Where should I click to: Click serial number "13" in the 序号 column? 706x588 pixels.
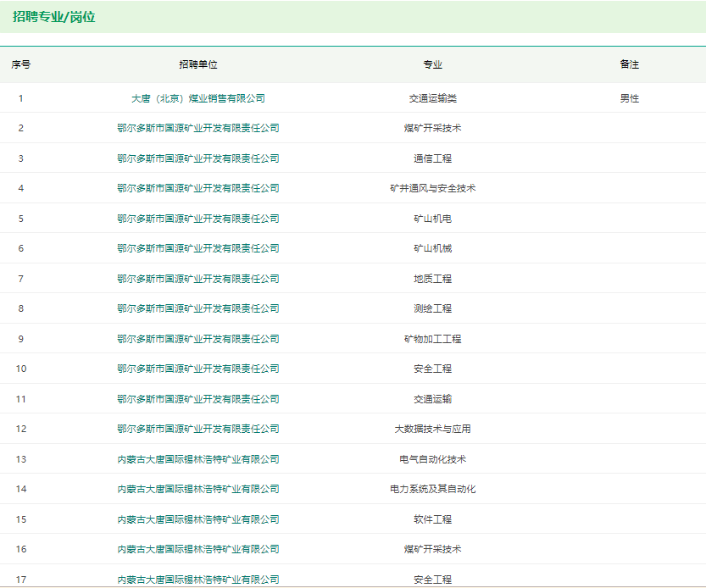pyautogui.click(x=21, y=459)
